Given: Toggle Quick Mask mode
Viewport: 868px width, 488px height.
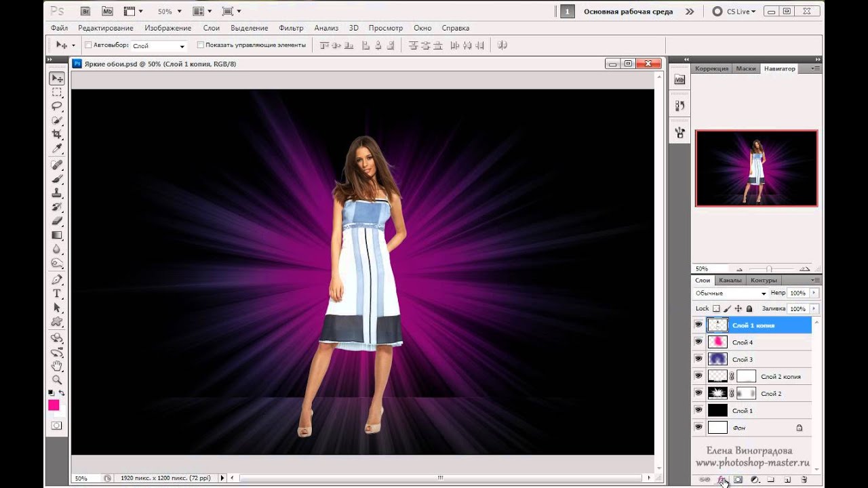Looking at the screenshot, I should click(x=57, y=426).
